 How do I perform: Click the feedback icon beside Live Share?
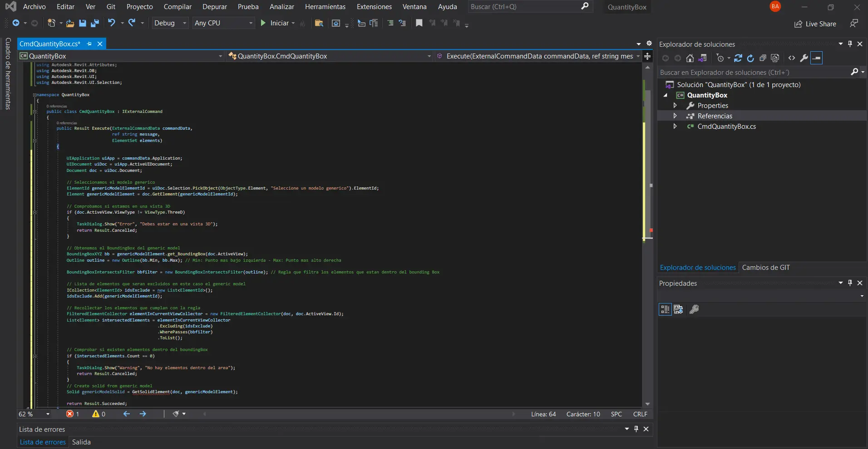854,24
